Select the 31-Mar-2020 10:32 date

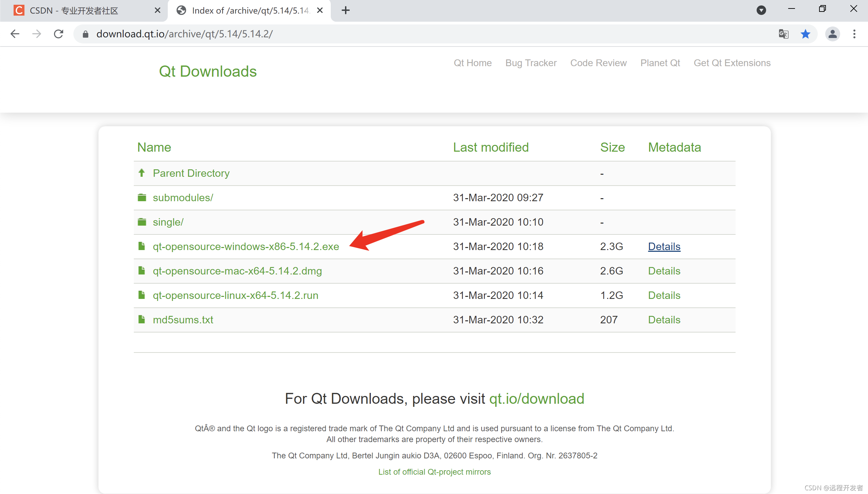tap(498, 320)
